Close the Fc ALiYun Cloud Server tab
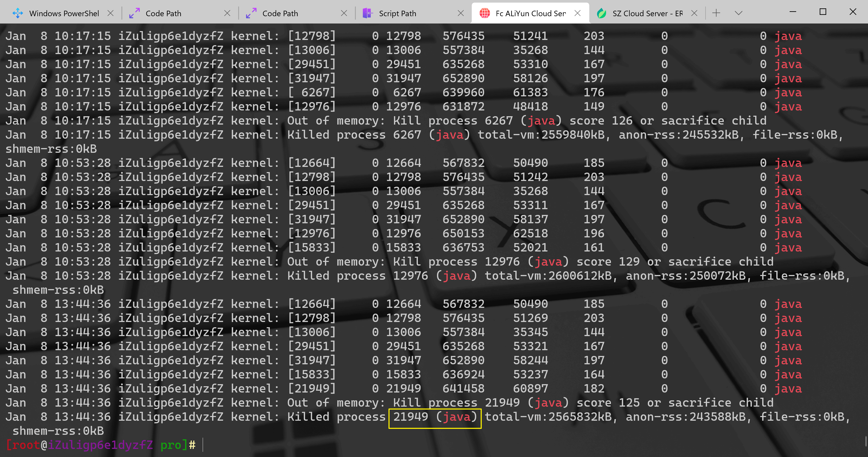 577,13
